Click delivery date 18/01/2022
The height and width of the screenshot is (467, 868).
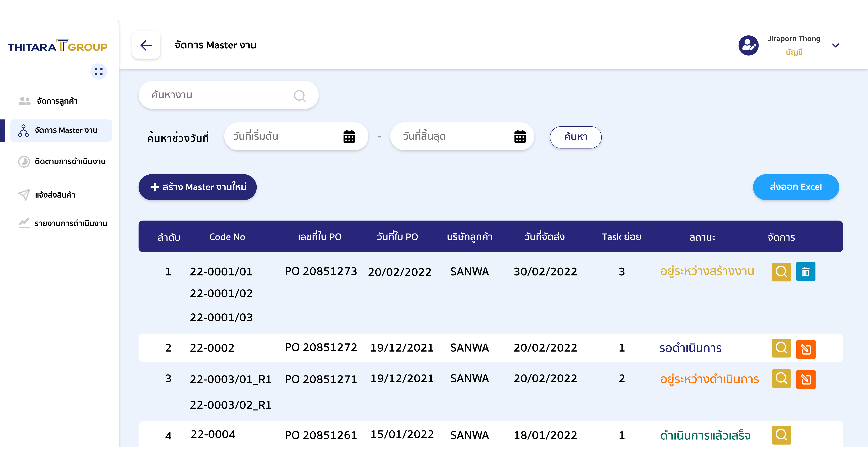pyautogui.click(x=545, y=435)
